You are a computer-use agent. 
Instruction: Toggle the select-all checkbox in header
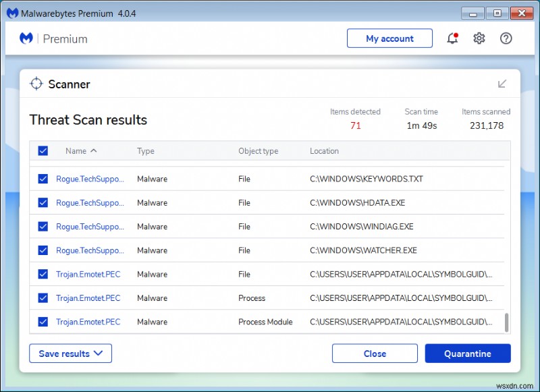pyautogui.click(x=43, y=150)
